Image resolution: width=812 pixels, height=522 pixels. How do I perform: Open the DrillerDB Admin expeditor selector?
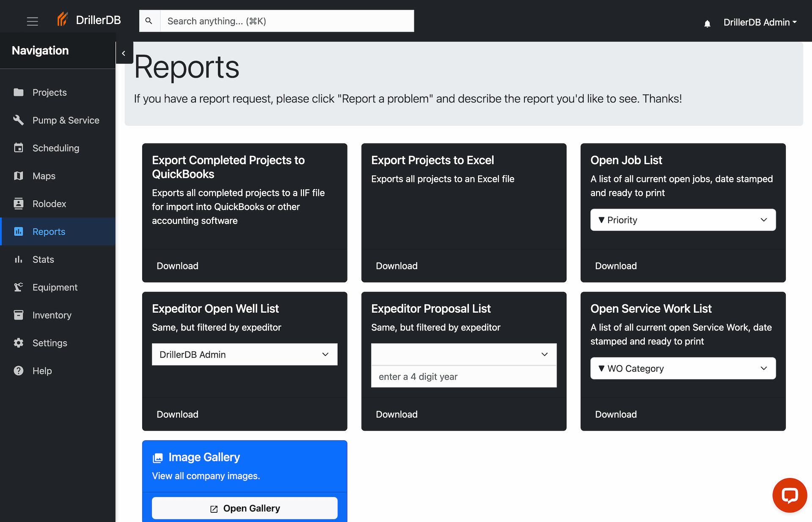pos(244,354)
